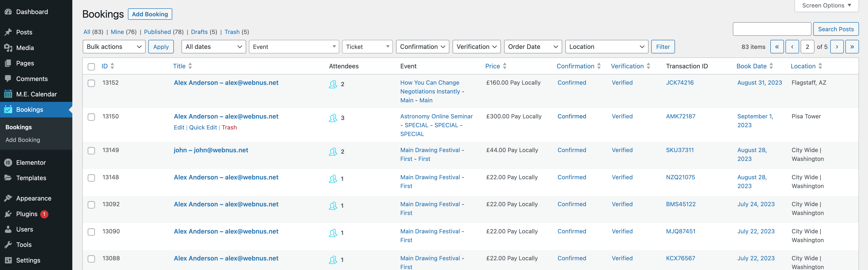Click attendees icon for booking 13152

pos(333,84)
